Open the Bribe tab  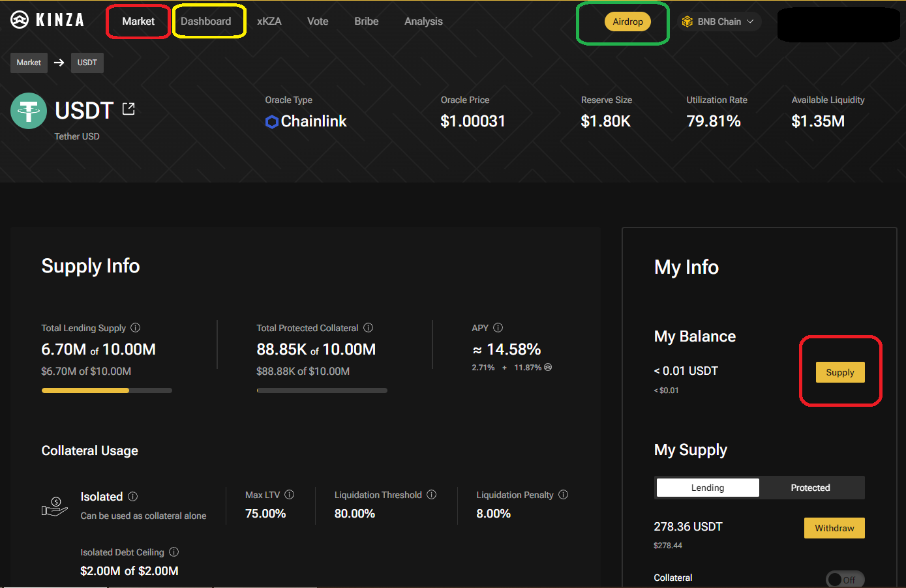(367, 22)
